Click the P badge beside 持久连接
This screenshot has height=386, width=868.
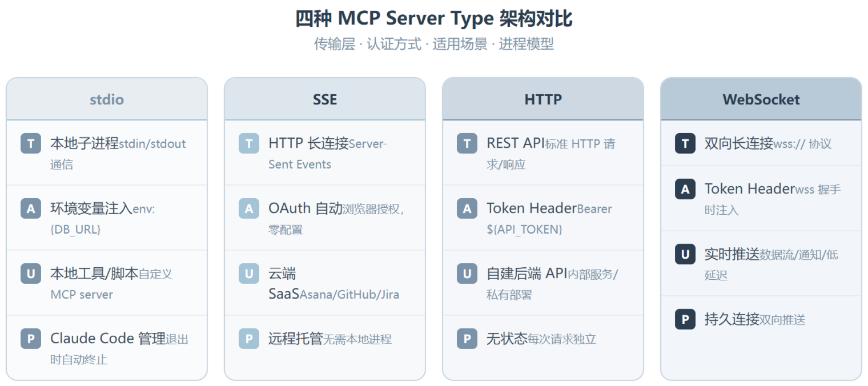pos(685,319)
